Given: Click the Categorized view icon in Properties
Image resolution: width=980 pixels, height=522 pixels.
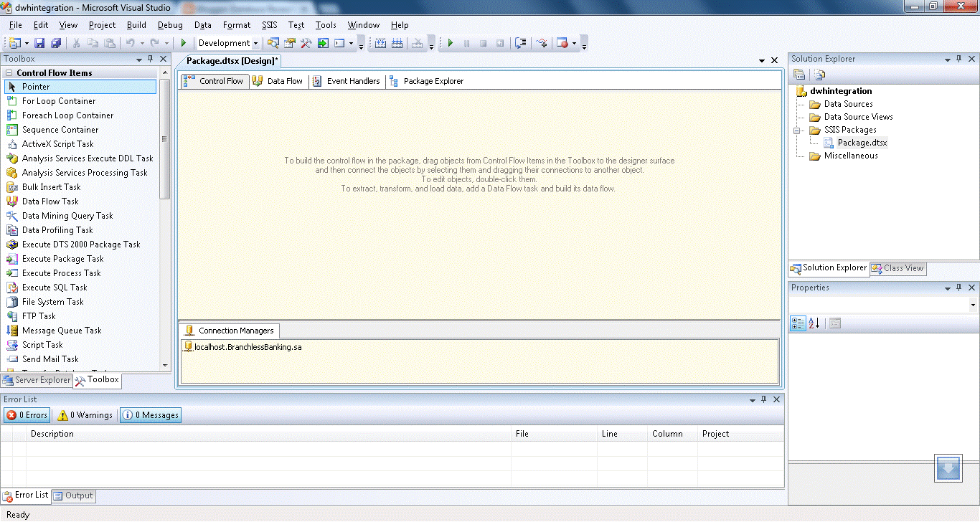Looking at the screenshot, I should [x=798, y=323].
